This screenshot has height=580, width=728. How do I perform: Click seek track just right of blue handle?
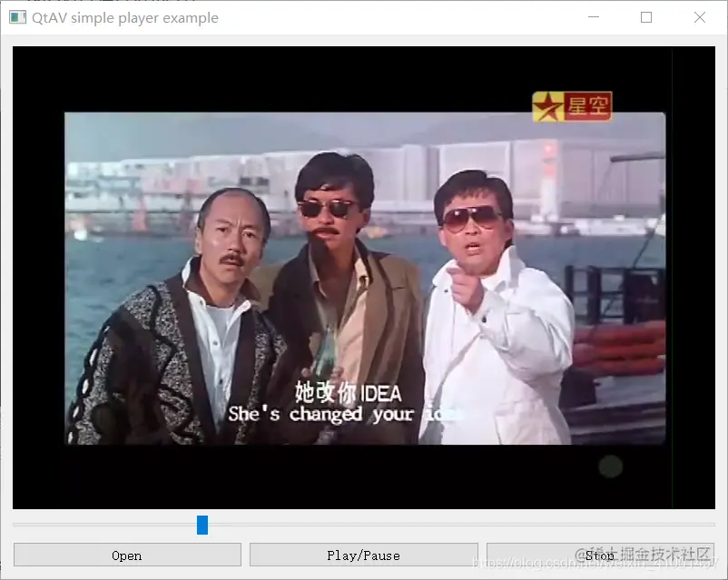coord(216,525)
